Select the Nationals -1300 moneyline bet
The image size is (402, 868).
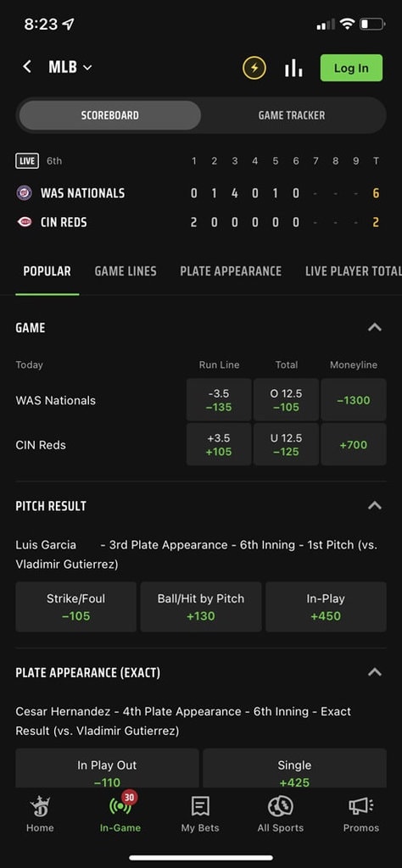point(354,400)
